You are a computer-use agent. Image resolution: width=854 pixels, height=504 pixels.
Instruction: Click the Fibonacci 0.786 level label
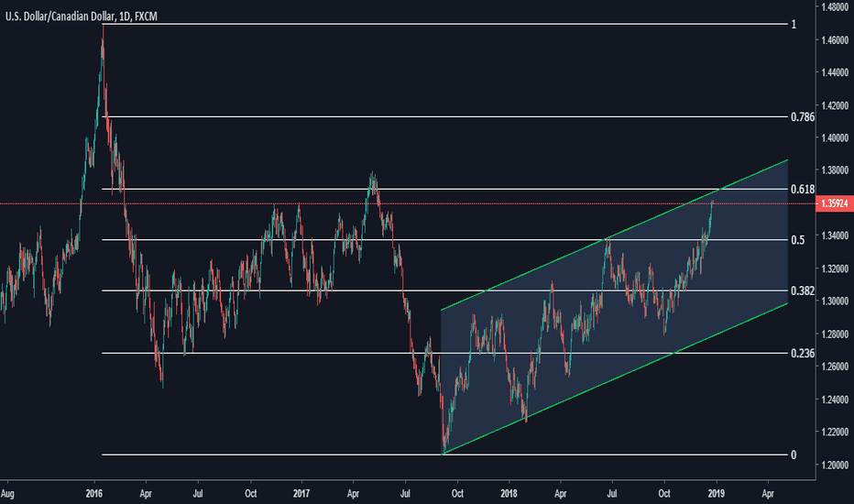[x=803, y=117]
